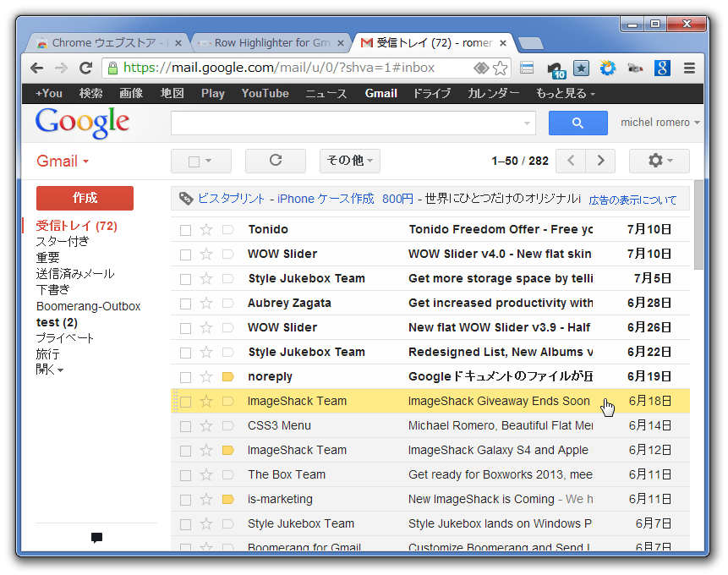Click the 広告の表示について ad link

(x=632, y=200)
